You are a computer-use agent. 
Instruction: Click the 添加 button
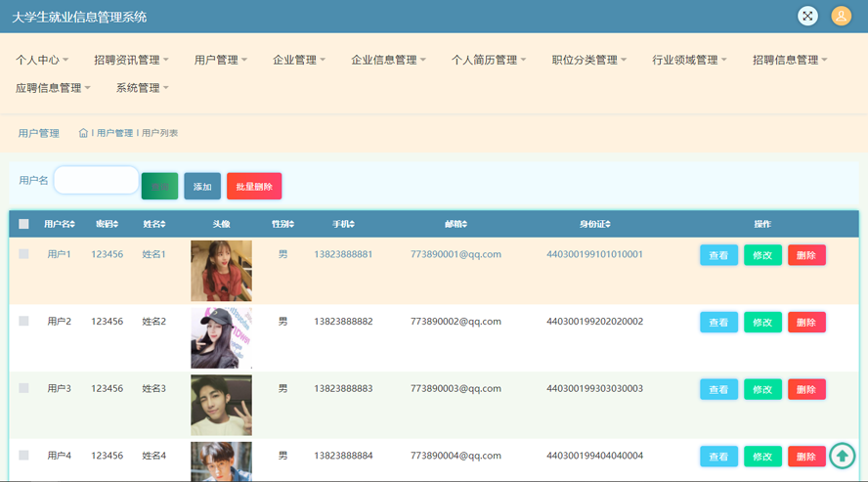(x=202, y=186)
